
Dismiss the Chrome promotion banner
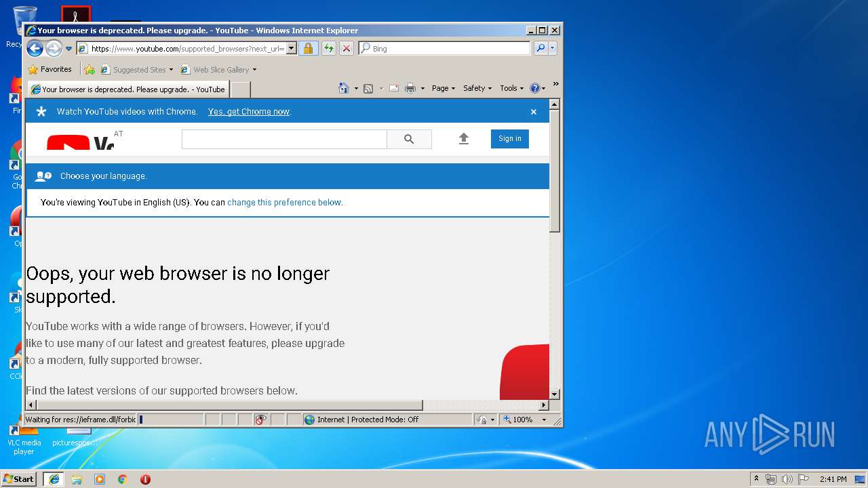point(534,112)
